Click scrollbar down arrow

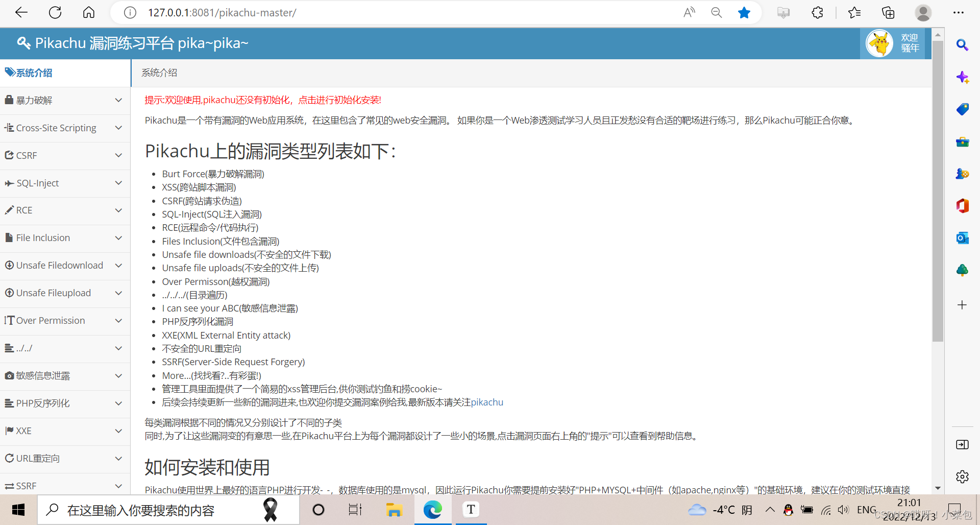(x=938, y=488)
